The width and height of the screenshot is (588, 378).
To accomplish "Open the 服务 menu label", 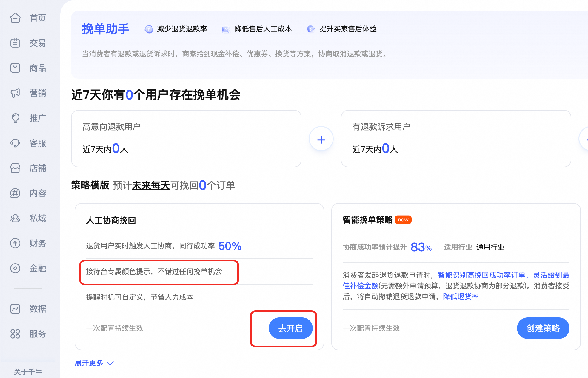I will (x=38, y=334).
